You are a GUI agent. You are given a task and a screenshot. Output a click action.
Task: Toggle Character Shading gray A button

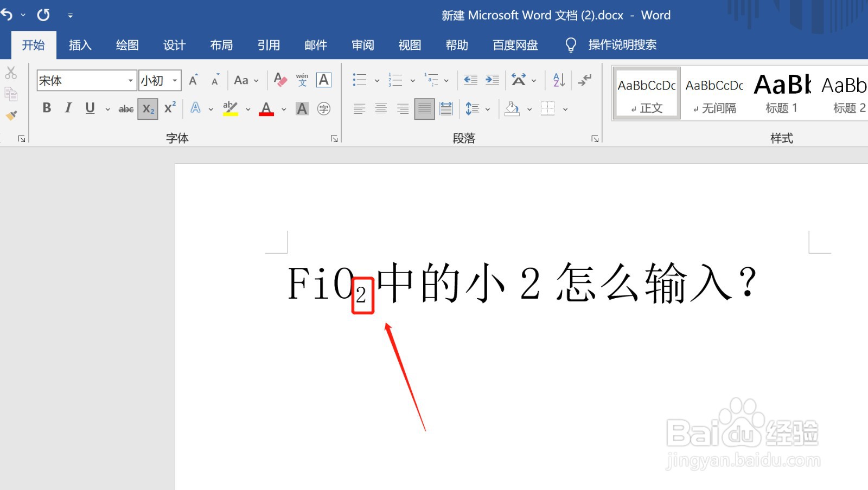coord(302,109)
